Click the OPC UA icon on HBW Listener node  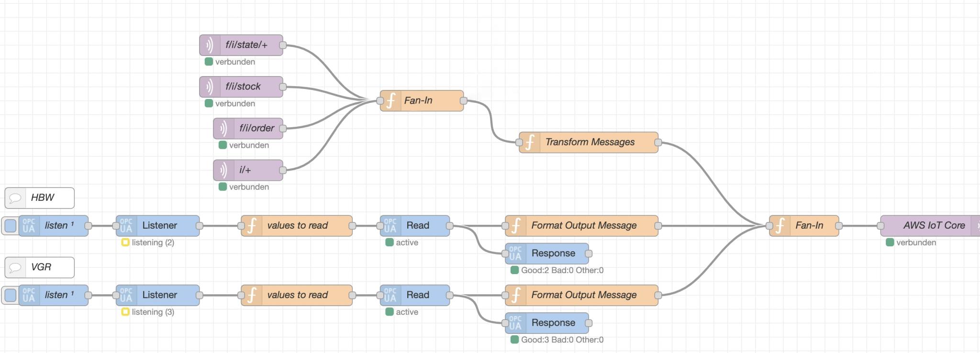click(126, 226)
